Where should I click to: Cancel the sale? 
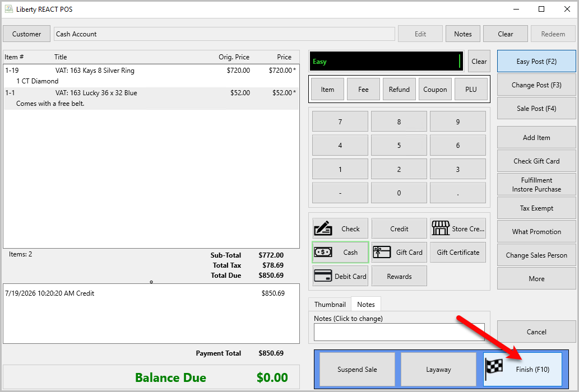[536, 332]
